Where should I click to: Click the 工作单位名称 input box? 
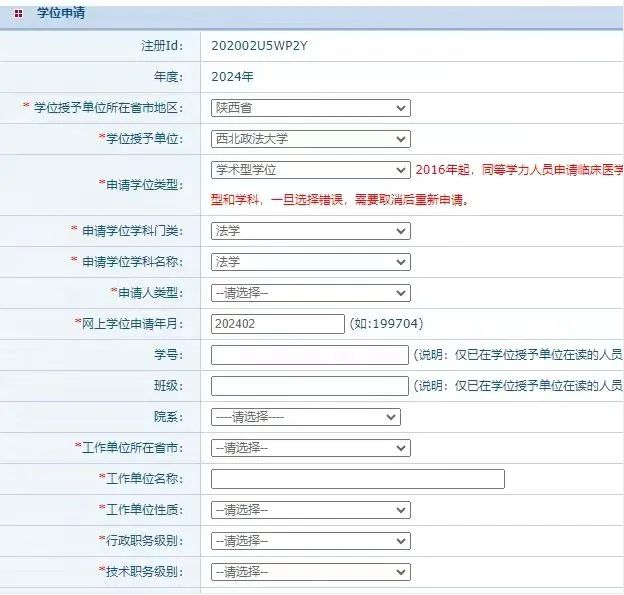[357, 479]
